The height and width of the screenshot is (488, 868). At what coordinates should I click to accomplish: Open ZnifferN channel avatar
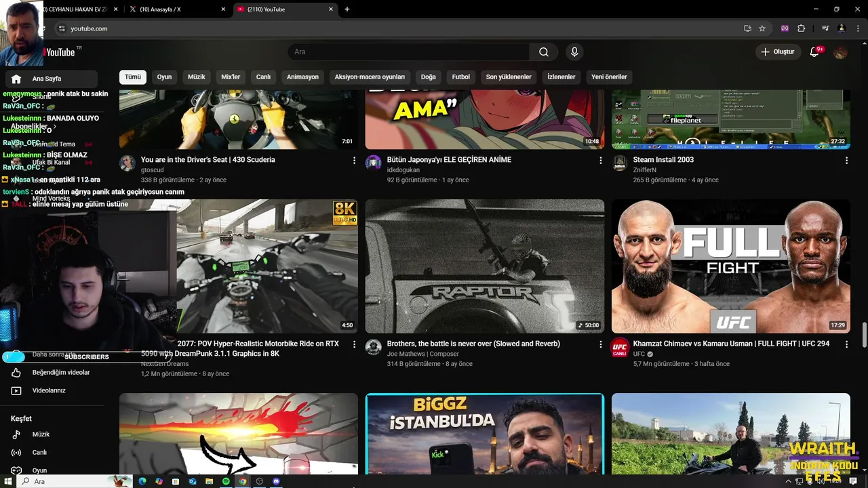pyautogui.click(x=620, y=163)
